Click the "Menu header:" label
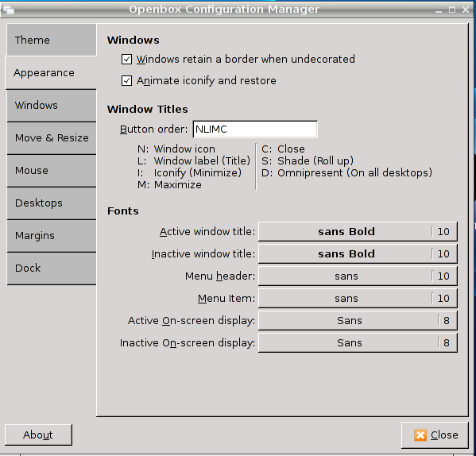The width and height of the screenshot is (476, 456). click(x=220, y=276)
